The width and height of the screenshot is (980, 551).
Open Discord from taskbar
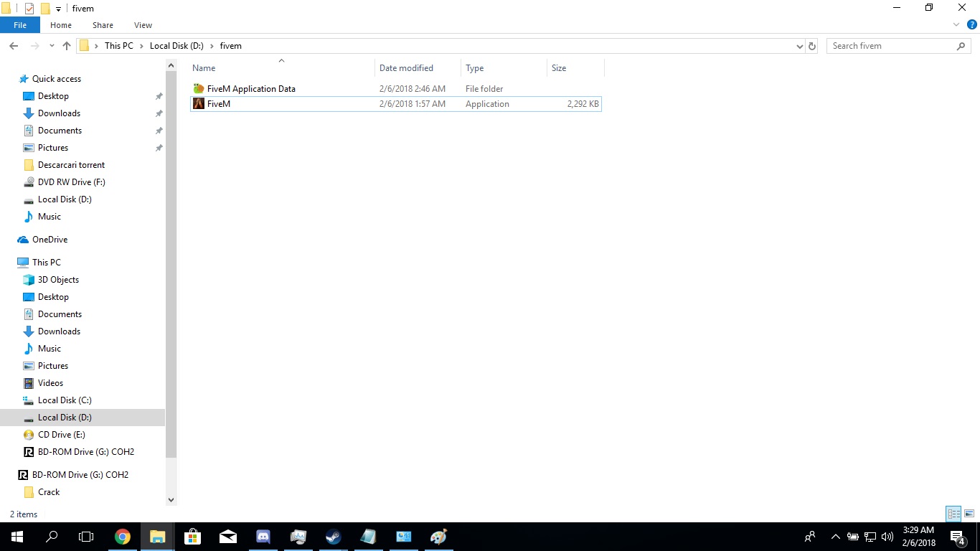tap(263, 537)
